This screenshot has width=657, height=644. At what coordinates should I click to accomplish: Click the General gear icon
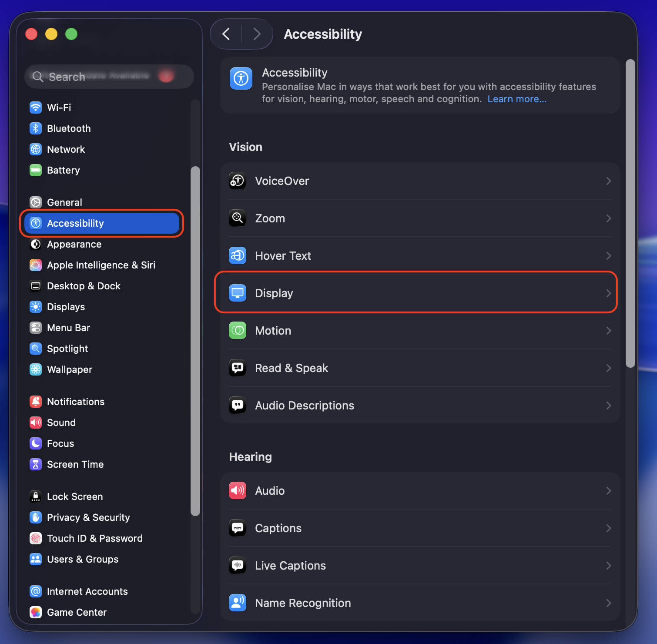36,202
